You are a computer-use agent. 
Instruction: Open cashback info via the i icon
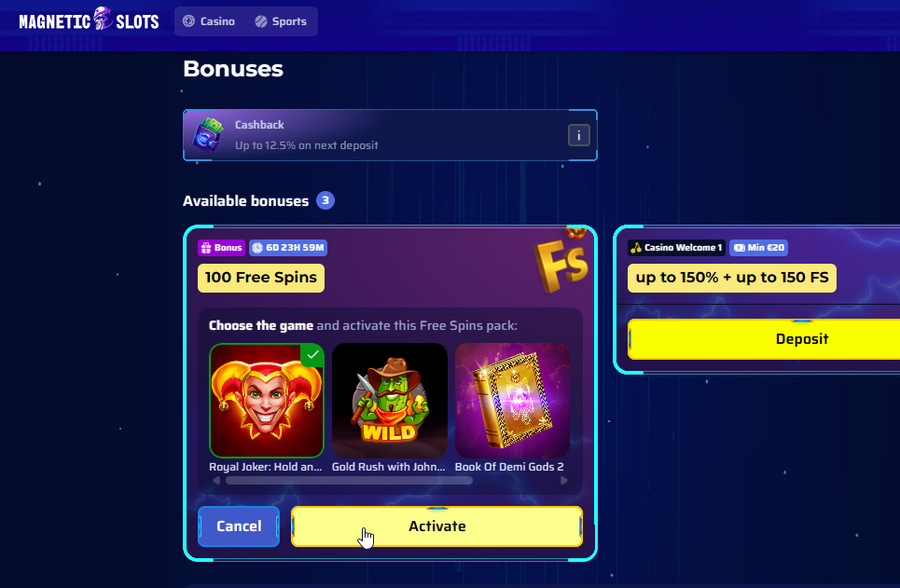click(578, 135)
